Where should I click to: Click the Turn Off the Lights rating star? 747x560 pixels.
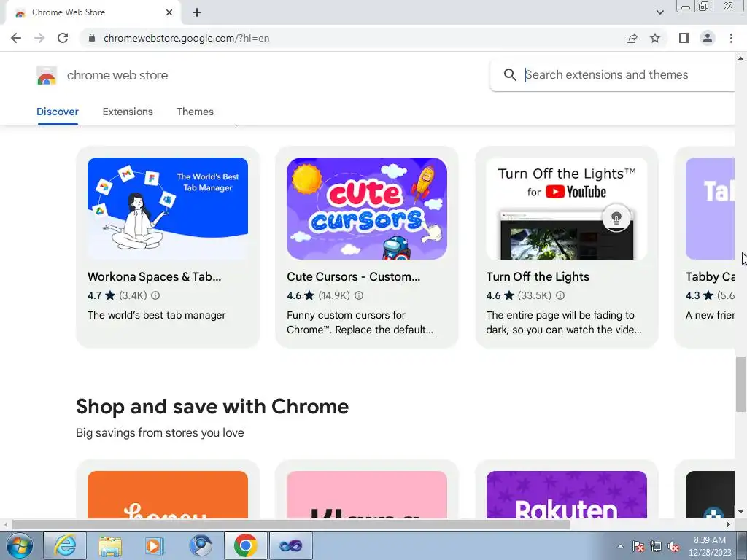click(x=508, y=295)
